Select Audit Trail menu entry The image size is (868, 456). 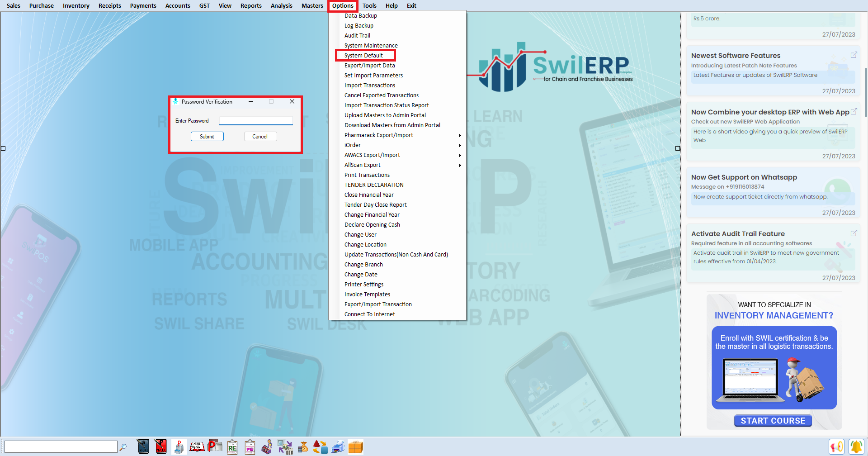[357, 36]
